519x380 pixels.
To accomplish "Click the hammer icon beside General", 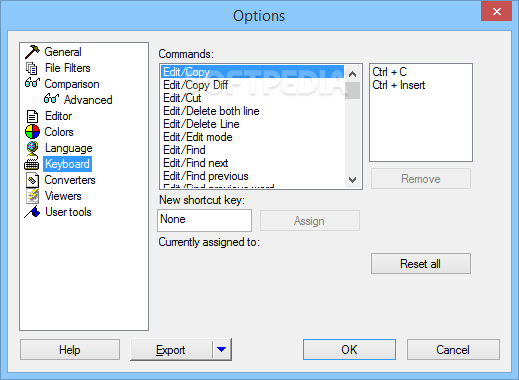I will pos(32,52).
